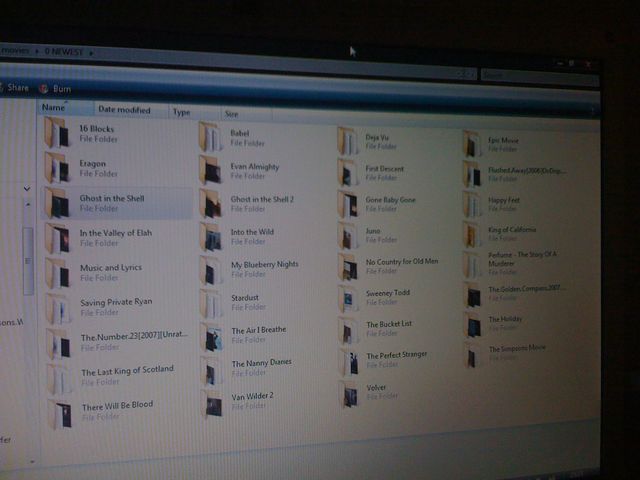The width and height of the screenshot is (640, 480).
Task: Select the movies breadcrumb segment
Action: click(x=15, y=51)
